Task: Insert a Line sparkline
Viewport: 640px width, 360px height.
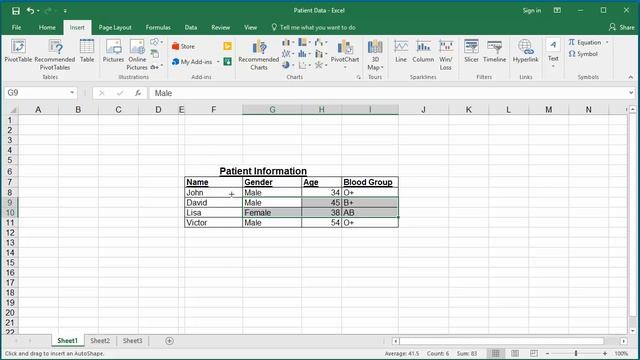Action: tap(401, 51)
